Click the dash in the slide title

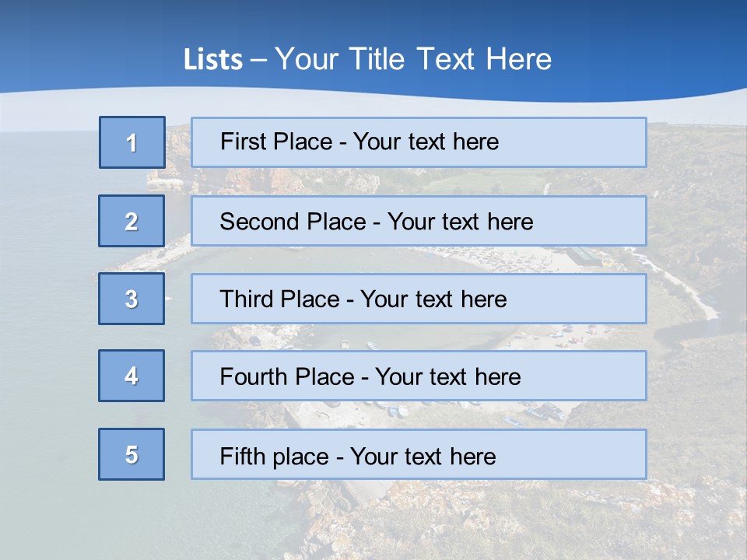pyautogui.click(x=258, y=60)
